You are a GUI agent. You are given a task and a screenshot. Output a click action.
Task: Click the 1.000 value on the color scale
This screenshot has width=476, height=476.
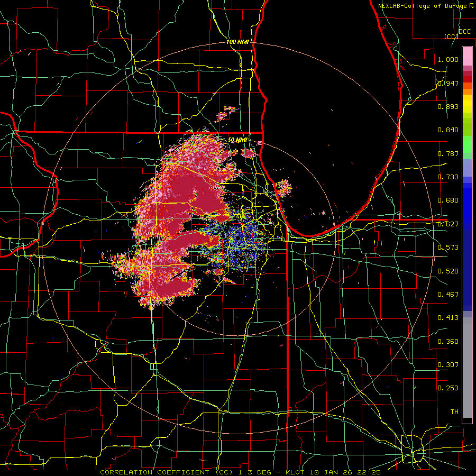tap(448, 59)
